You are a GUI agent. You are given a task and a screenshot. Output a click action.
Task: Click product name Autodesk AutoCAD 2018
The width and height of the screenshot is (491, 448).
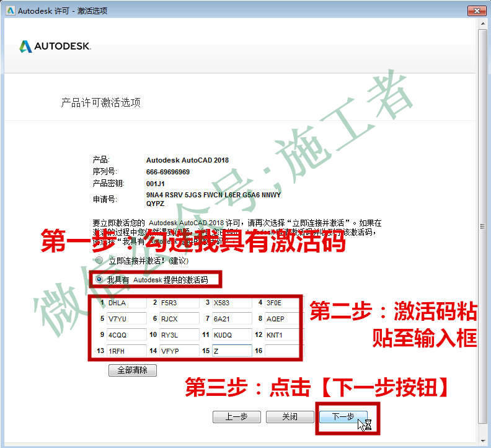pos(187,160)
